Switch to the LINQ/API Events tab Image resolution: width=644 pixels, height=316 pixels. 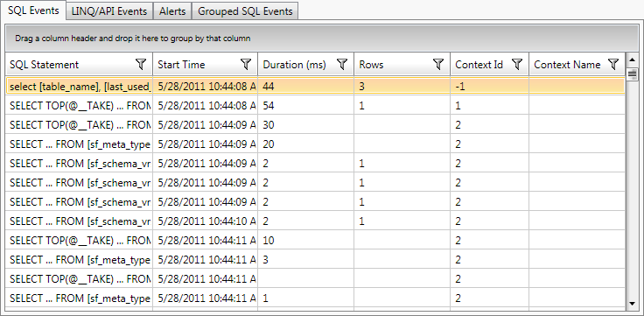tap(109, 11)
